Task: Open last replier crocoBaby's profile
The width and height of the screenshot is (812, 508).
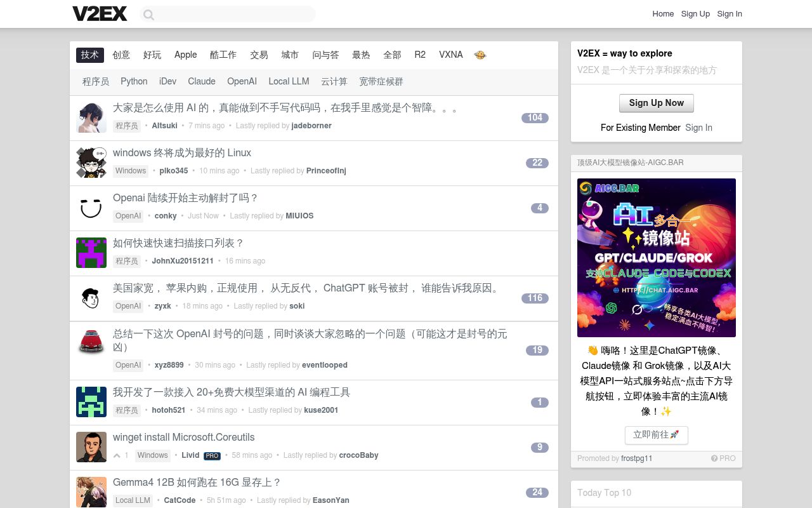Action: tap(358, 455)
